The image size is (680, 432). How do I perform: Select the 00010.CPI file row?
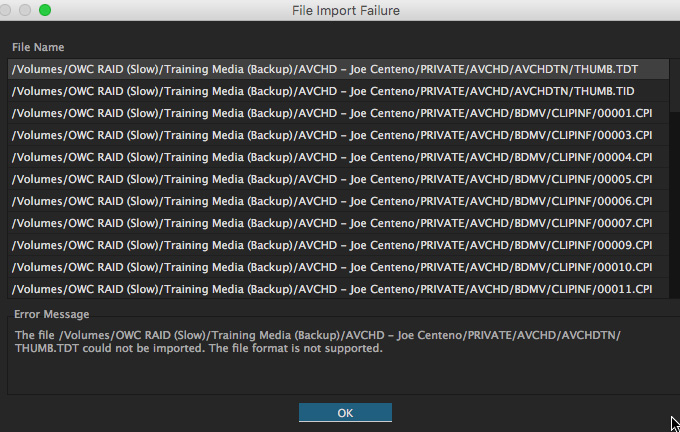[x=338, y=267]
